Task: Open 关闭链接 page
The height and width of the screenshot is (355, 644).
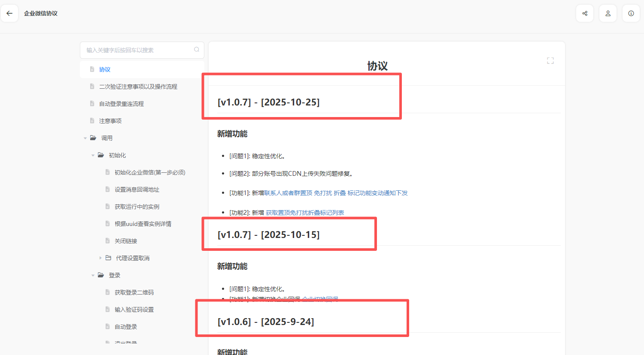Action: pyautogui.click(x=142, y=241)
